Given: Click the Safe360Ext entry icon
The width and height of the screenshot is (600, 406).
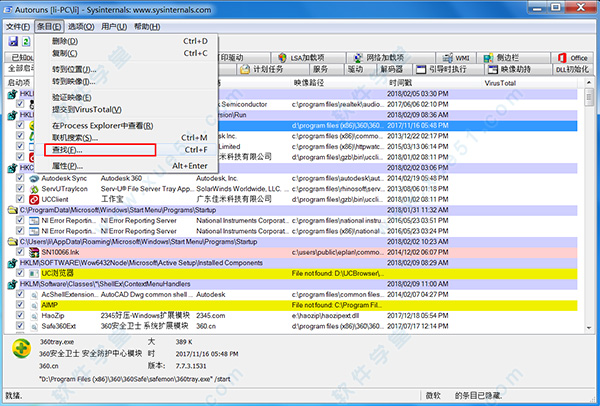Looking at the screenshot, I should (34, 326).
